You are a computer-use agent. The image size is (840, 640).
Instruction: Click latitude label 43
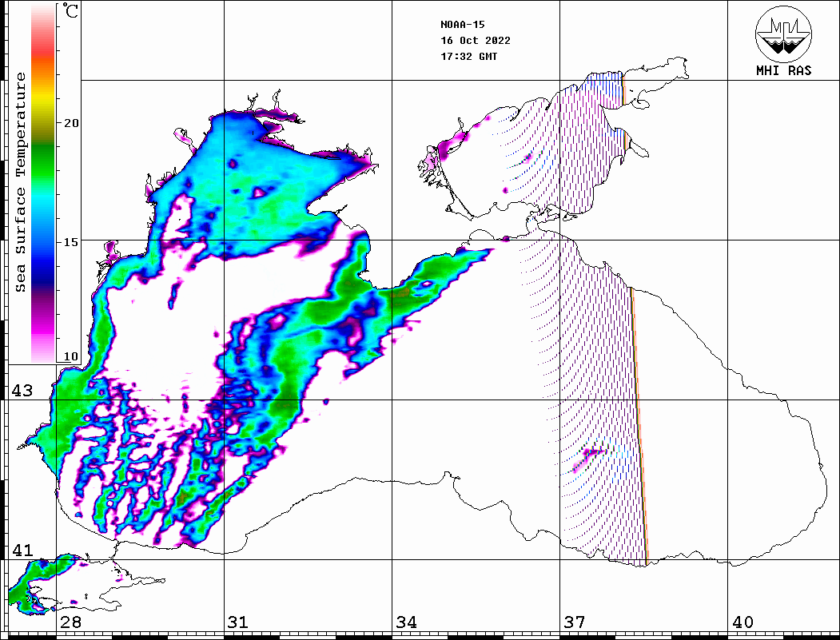[x=22, y=391]
